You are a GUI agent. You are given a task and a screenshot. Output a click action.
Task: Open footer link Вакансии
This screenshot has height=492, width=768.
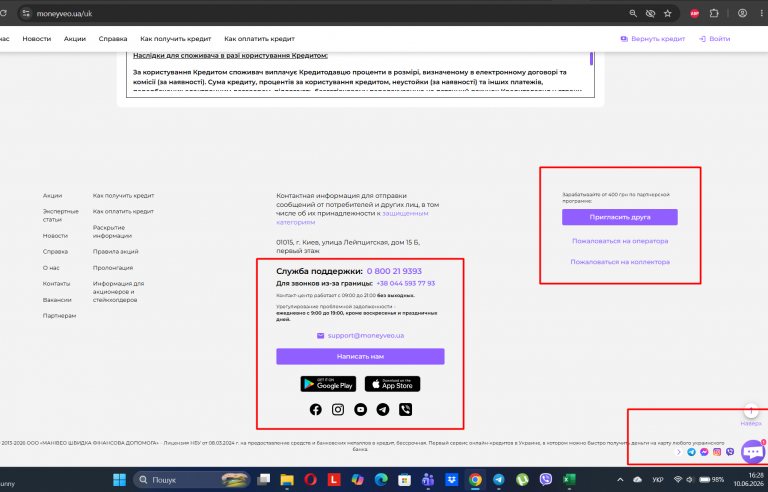click(x=57, y=300)
